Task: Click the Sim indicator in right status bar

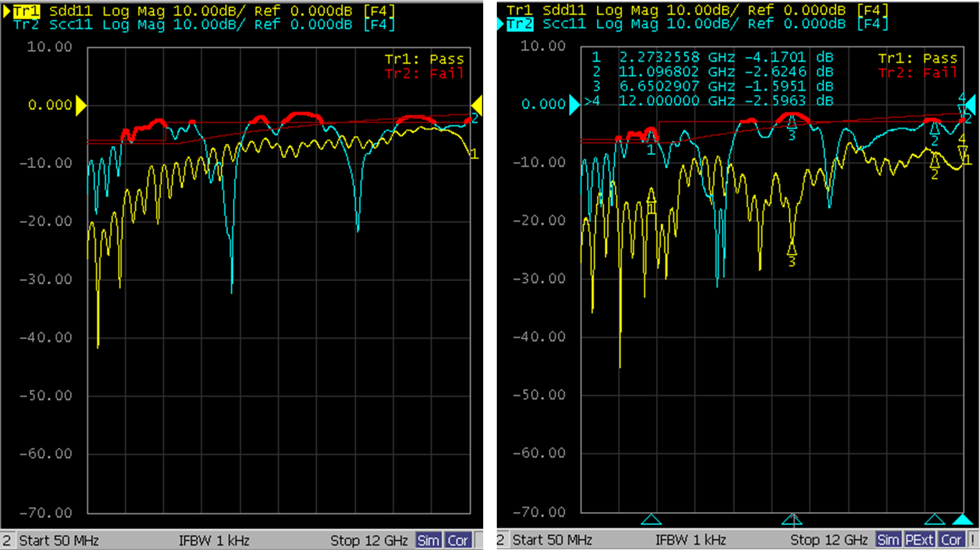Action: [x=889, y=540]
